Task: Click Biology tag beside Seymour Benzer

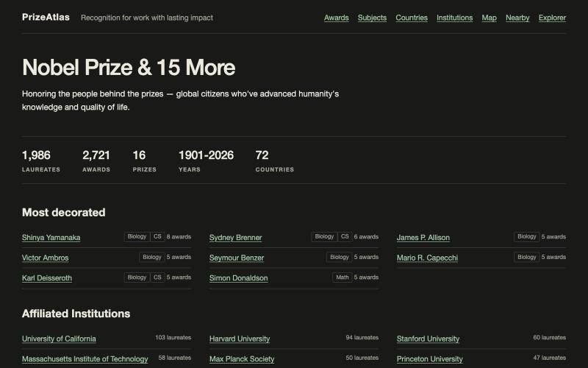Action: point(340,257)
